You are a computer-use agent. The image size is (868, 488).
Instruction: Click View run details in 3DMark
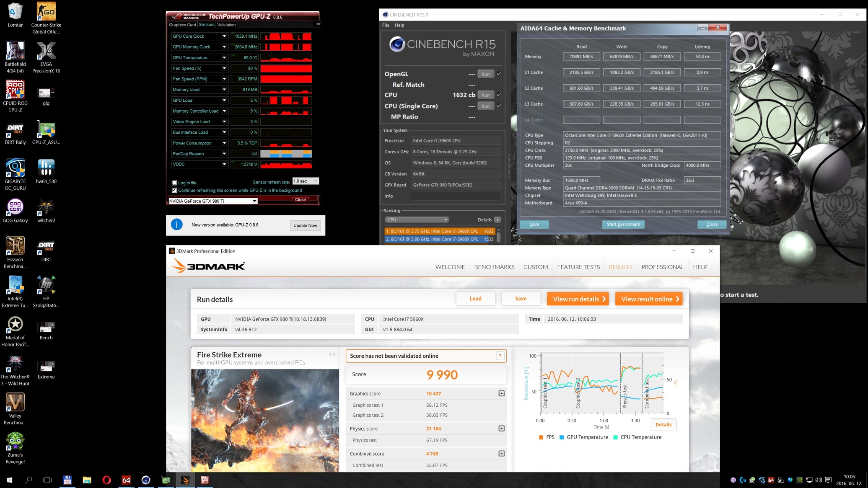[578, 299]
